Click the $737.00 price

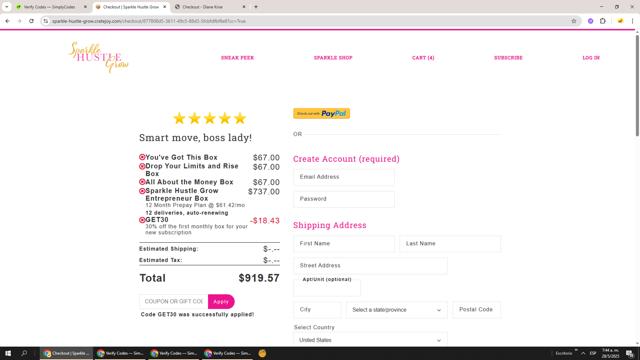[264, 192]
